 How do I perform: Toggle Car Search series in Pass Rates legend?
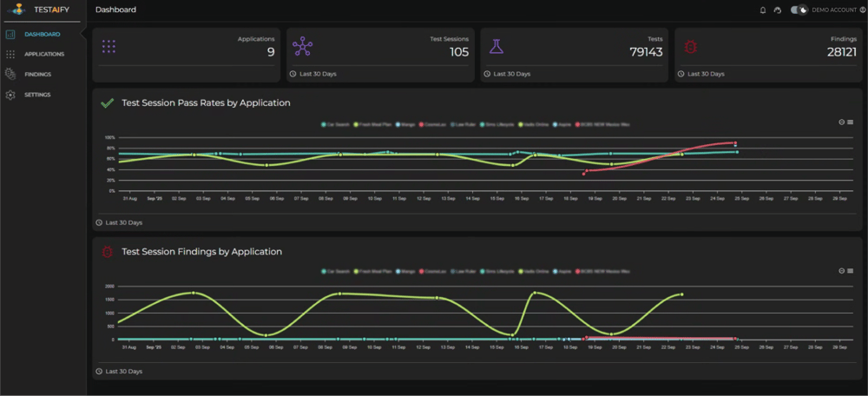click(334, 124)
